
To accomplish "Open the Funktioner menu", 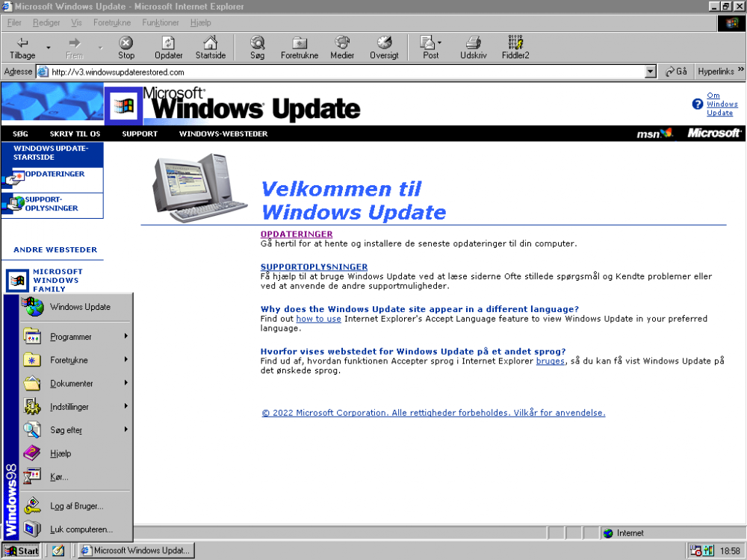I will pos(161,22).
